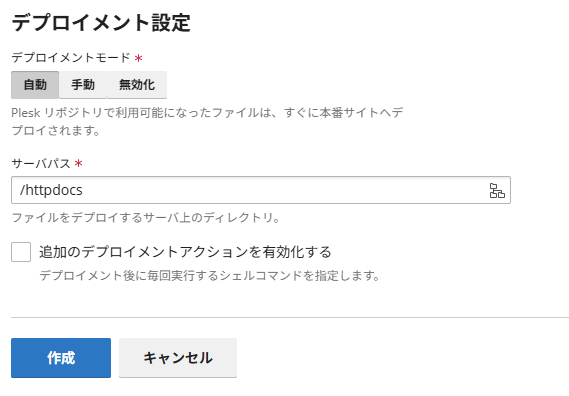The height and width of the screenshot is (396, 569).
Task: Cancel with the キャンセル button
Action: pyautogui.click(x=178, y=358)
